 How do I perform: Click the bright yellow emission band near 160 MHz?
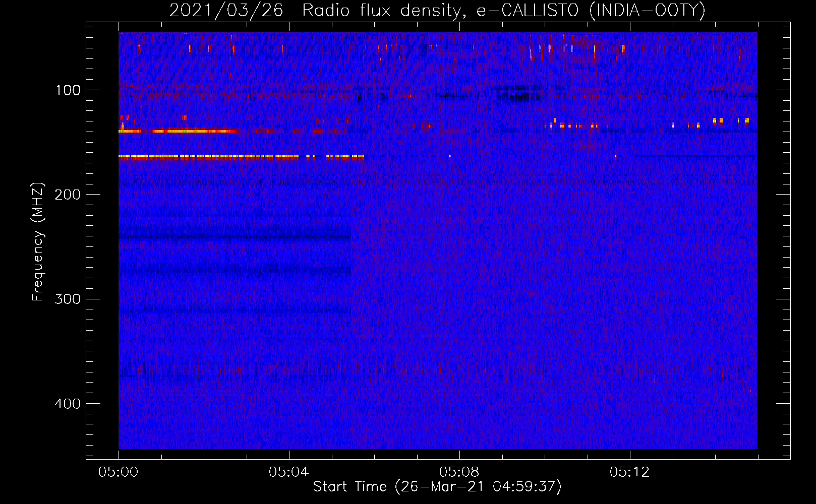click(x=241, y=157)
